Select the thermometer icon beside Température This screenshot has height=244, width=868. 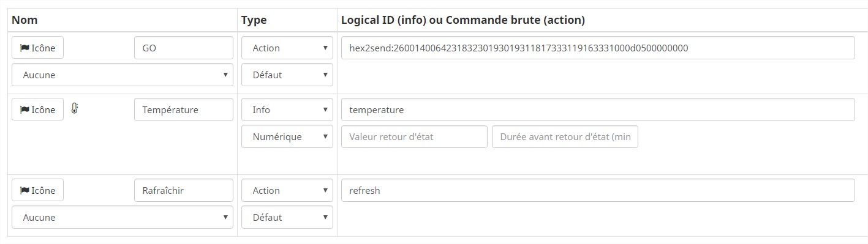tap(75, 109)
